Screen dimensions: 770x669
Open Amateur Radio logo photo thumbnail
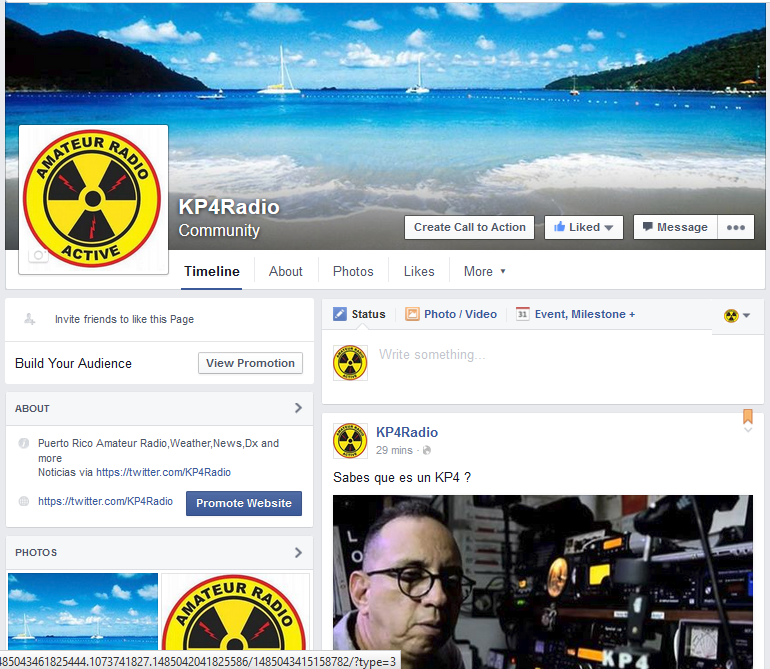pos(235,612)
